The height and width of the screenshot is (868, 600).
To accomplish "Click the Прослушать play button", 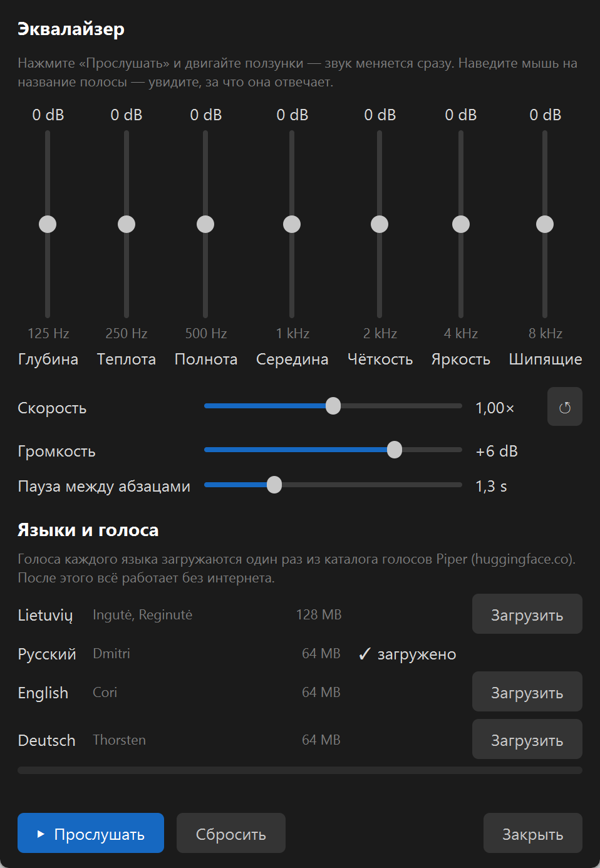I will point(91,833).
